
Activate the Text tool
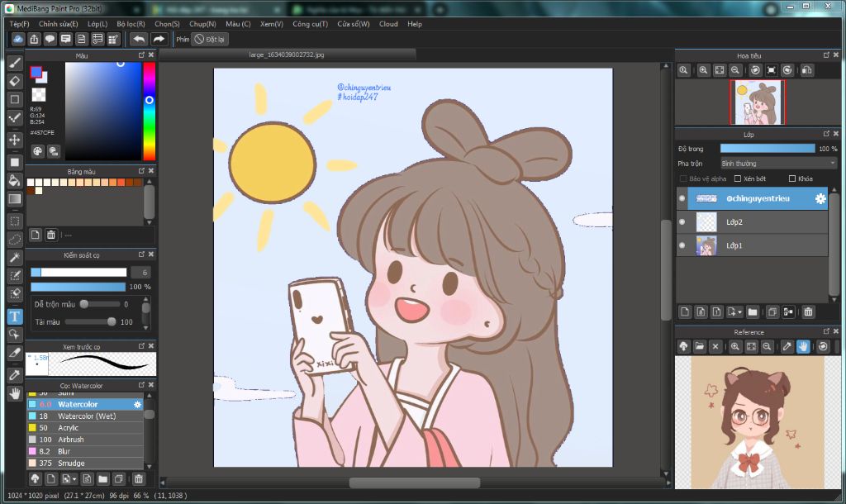(x=15, y=316)
